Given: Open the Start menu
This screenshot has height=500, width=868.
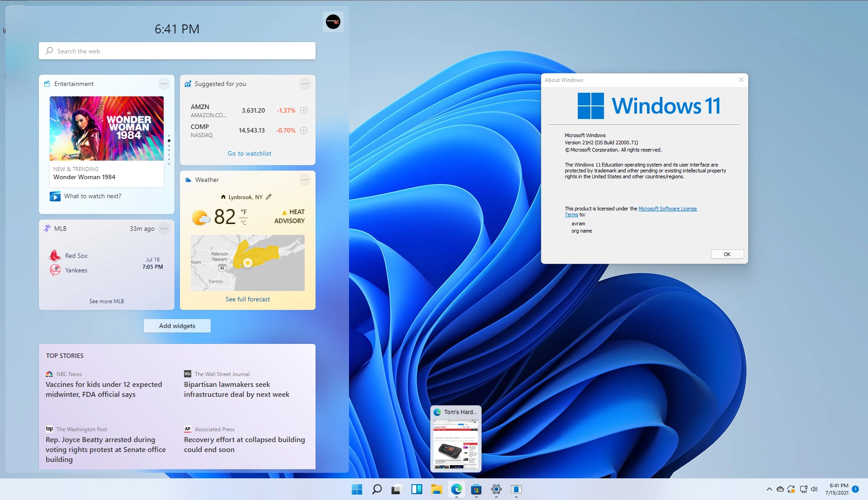Looking at the screenshot, I should (357, 489).
